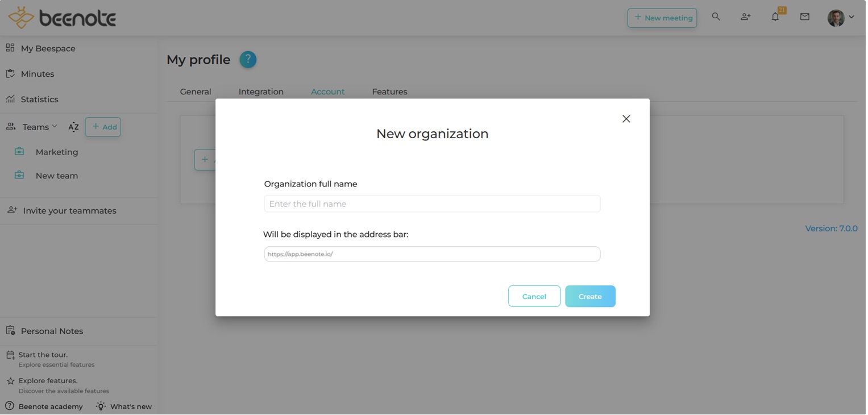Expand the Teams chevron
Viewport: 868px width, 415px height.
pos(55,127)
